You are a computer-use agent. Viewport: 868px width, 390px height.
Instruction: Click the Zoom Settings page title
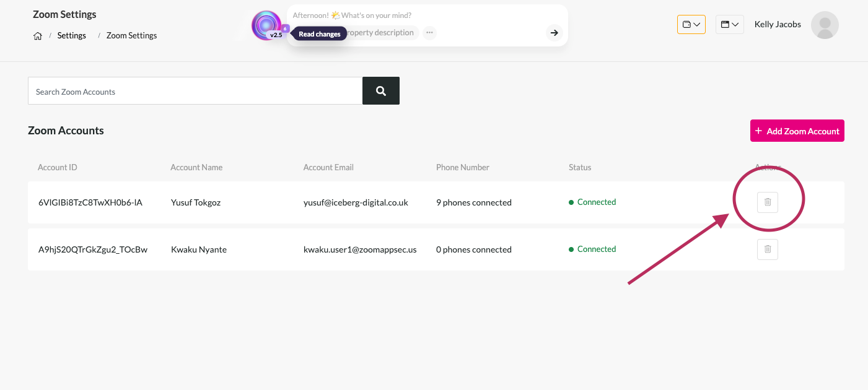pyautogui.click(x=64, y=14)
